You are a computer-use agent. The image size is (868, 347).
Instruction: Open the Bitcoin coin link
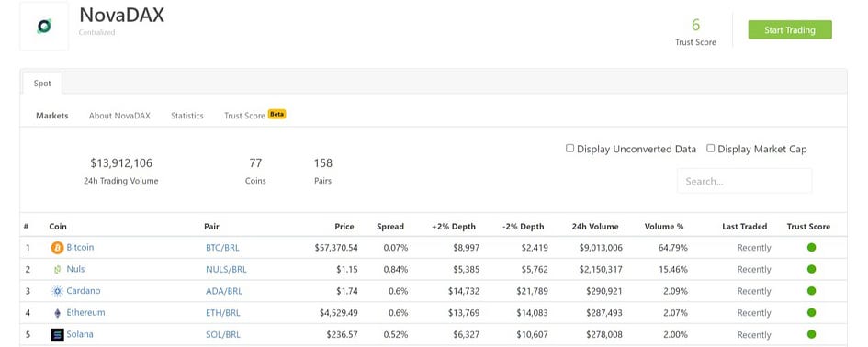(x=80, y=247)
